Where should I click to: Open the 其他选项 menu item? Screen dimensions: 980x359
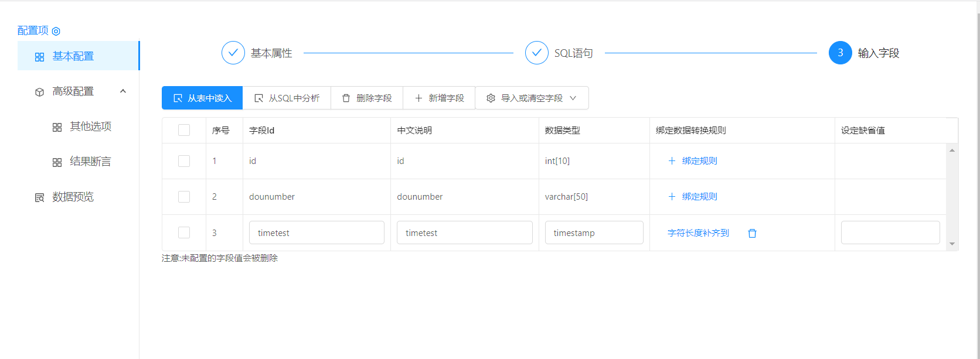coord(90,126)
